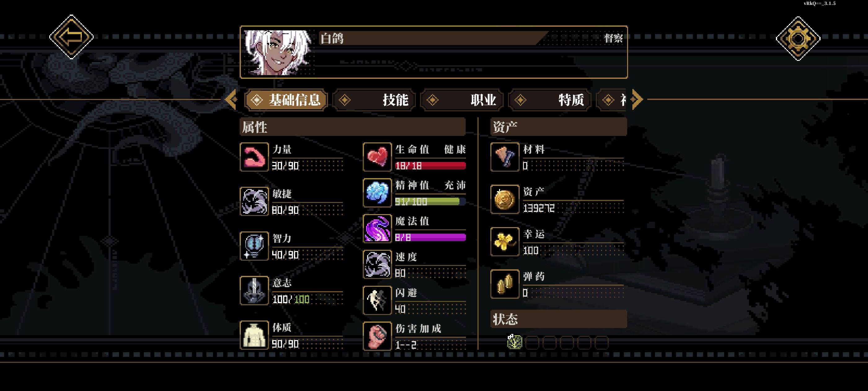Switch to the 技能 tab
The height and width of the screenshot is (391, 868).
click(374, 100)
